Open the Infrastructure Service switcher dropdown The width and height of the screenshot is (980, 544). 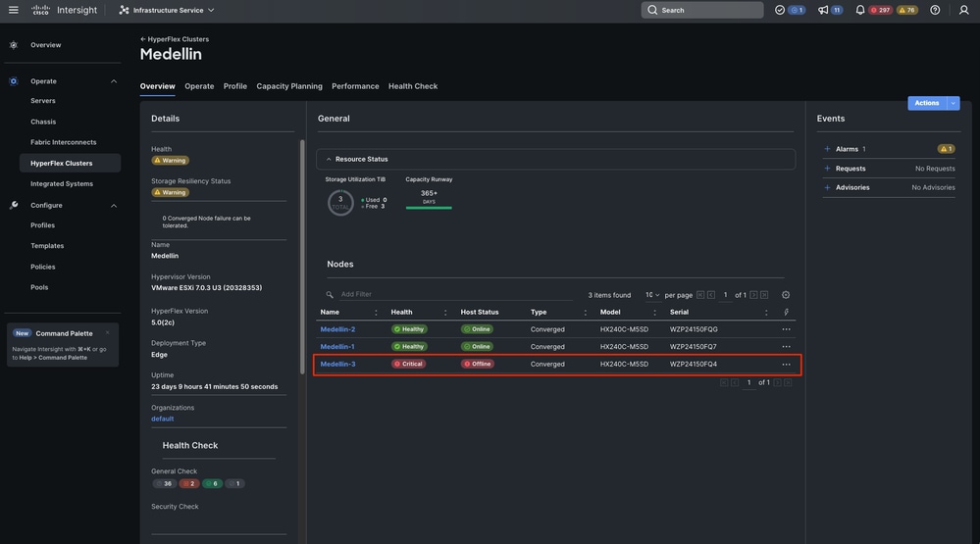point(167,10)
